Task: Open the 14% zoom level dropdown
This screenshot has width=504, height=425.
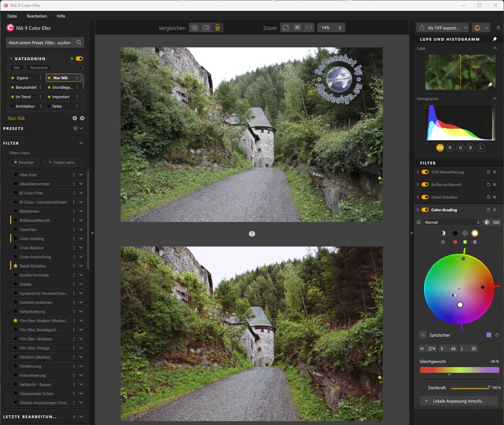Action: pyautogui.click(x=331, y=27)
